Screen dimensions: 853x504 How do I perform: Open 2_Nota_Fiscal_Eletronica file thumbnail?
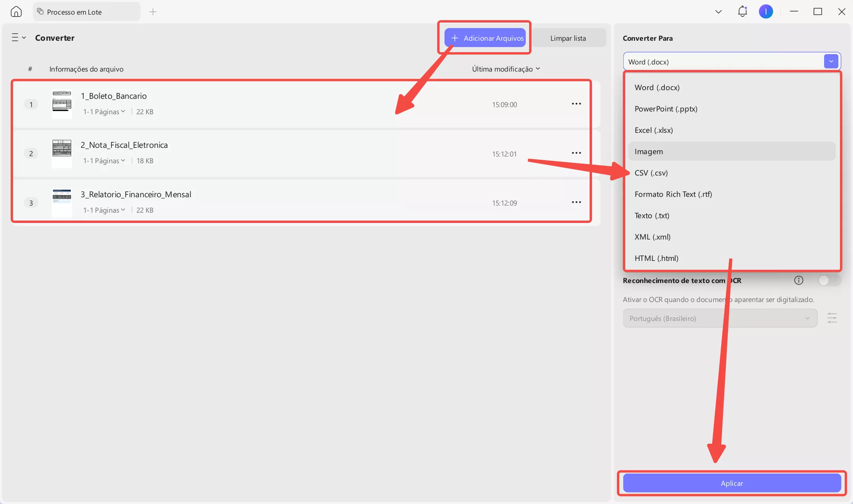point(62,154)
